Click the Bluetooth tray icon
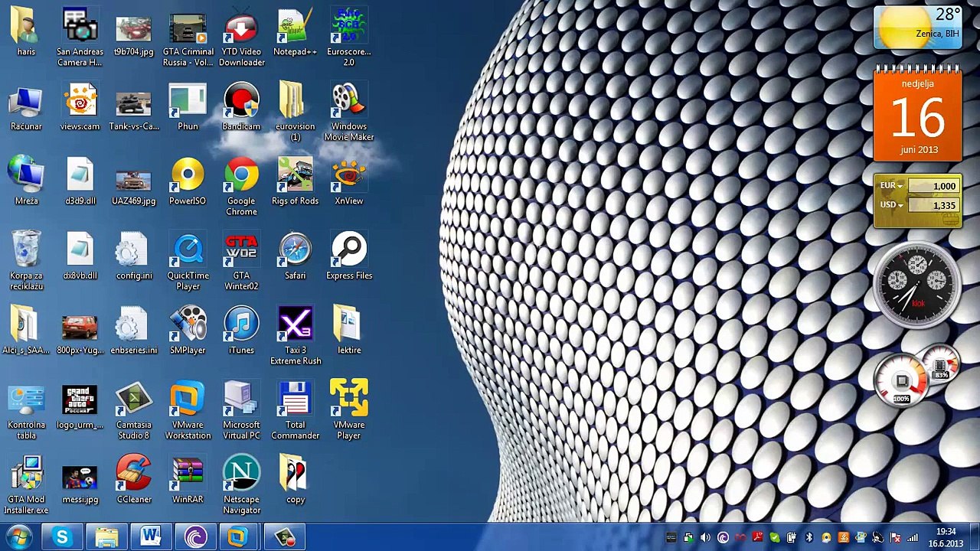Viewport: 980px width, 551px height. pyautogui.click(x=808, y=538)
